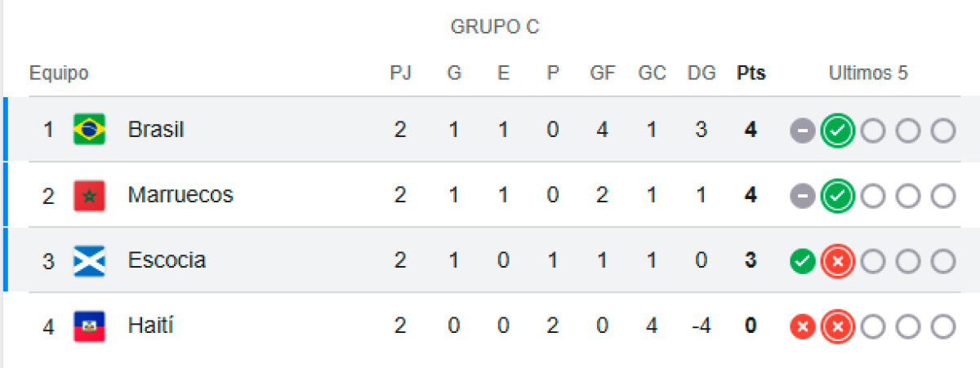The image size is (980, 368).
Task: Click Escocia's green win result icon
Action: 803,261
